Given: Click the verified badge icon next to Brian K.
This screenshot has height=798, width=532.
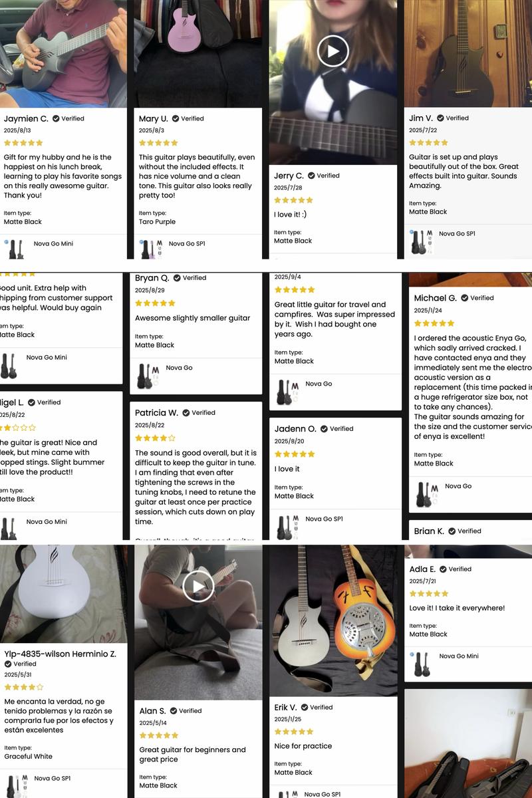Looking at the screenshot, I should (452, 531).
